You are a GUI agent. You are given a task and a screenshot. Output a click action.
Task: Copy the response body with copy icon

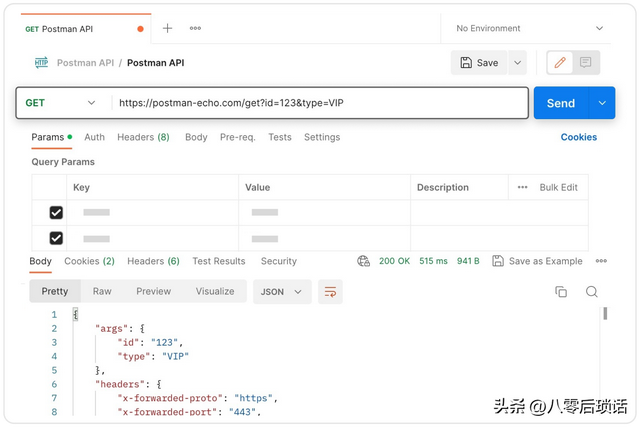(x=561, y=291)
